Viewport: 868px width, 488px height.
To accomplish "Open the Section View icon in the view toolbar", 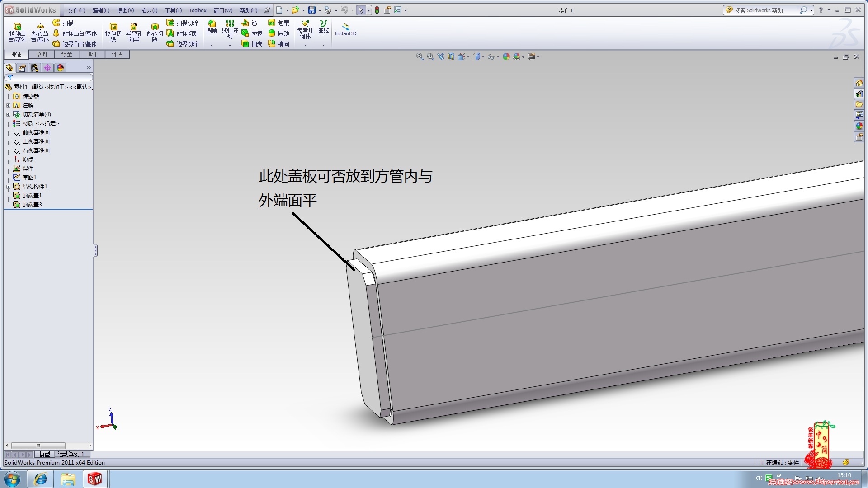I will (451, 57).
